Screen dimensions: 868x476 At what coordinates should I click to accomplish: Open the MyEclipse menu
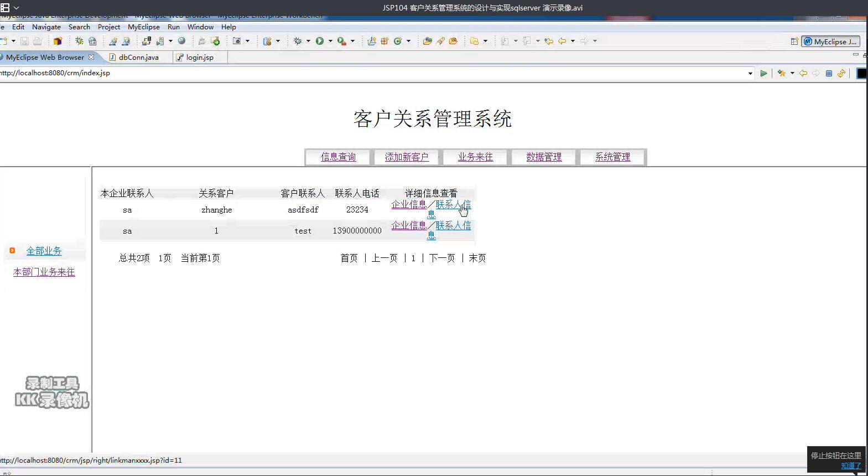click(x=144, y=27)
